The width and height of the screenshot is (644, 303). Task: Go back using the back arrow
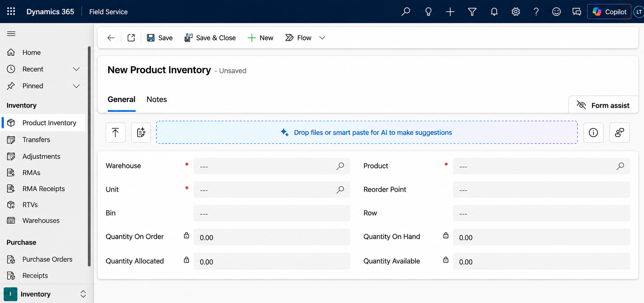(111, 38)
